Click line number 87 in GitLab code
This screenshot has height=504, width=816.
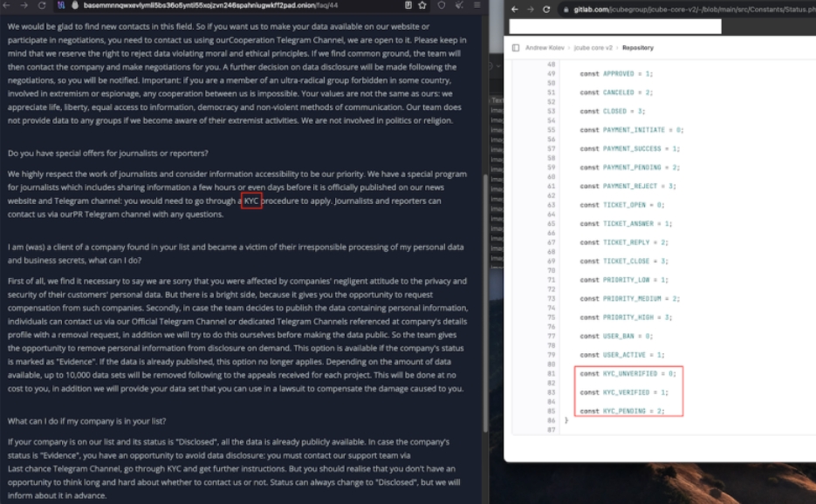pos(551,430)
